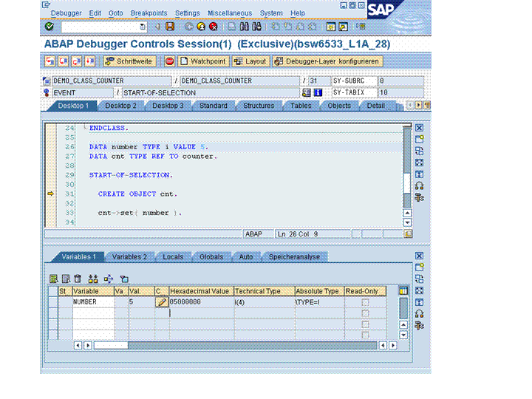Click Services headset icon beside variables panel
Screen dimensions: 532x399
coord(420,314)
